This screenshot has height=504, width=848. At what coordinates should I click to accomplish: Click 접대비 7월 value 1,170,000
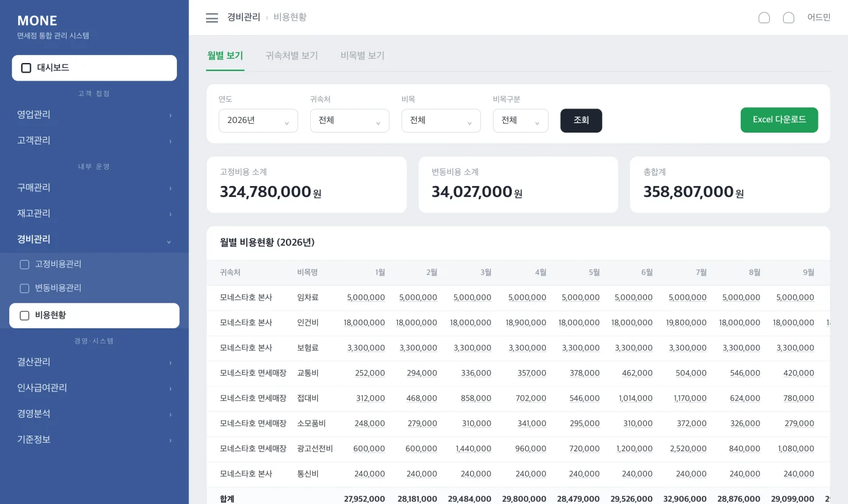point(690,399)
